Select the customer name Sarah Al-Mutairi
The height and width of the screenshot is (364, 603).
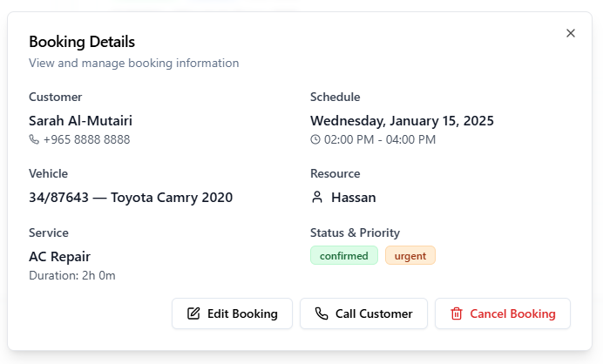click(80, 121)
